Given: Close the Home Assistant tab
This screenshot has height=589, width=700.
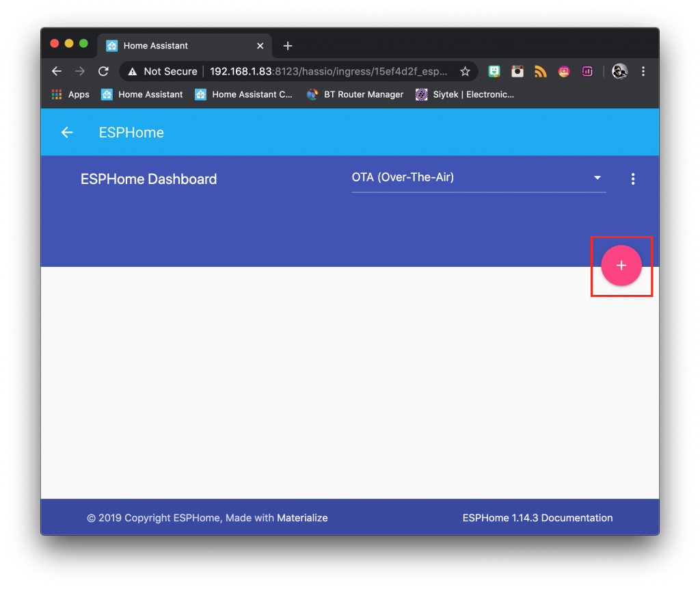Looking at the screenshot, I should coord(260,46).
